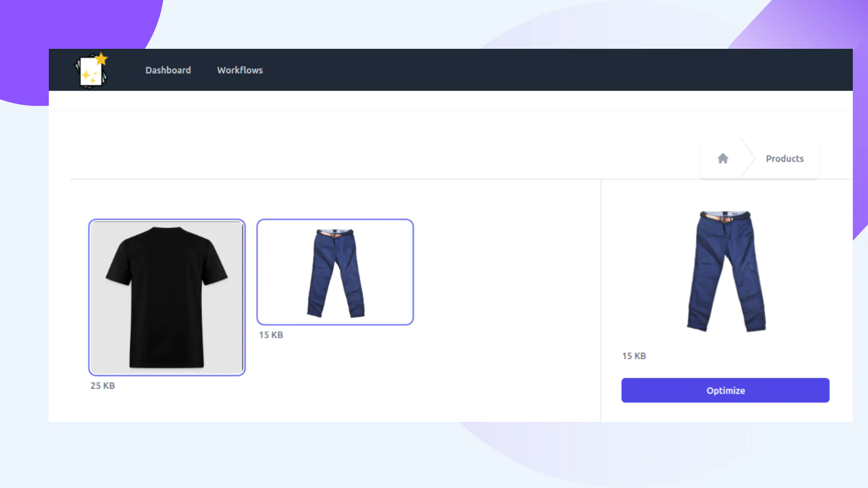Screen dimensions: 868x488
Task: Click the 25 KB size label
Action: (103, 386)
